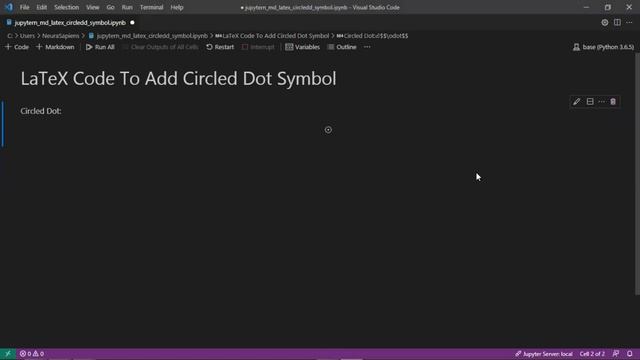
Task: Edit the markdown cell with pencil icon
Action: (576, 102)
